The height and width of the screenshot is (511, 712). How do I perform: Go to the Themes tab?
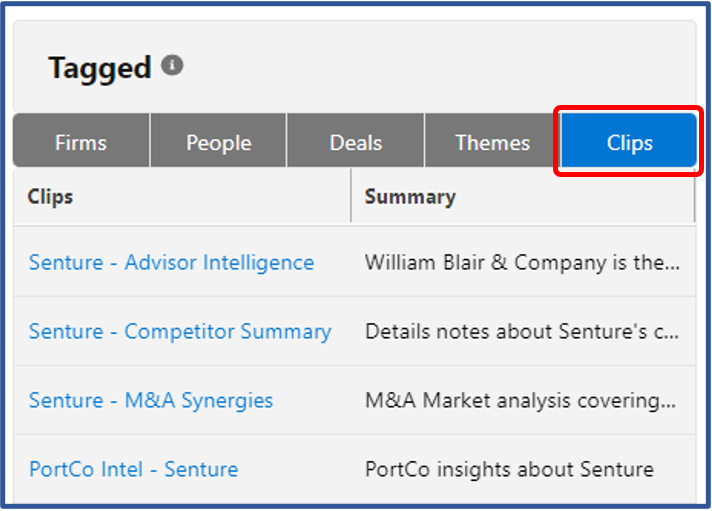click(x=493, y=140)
